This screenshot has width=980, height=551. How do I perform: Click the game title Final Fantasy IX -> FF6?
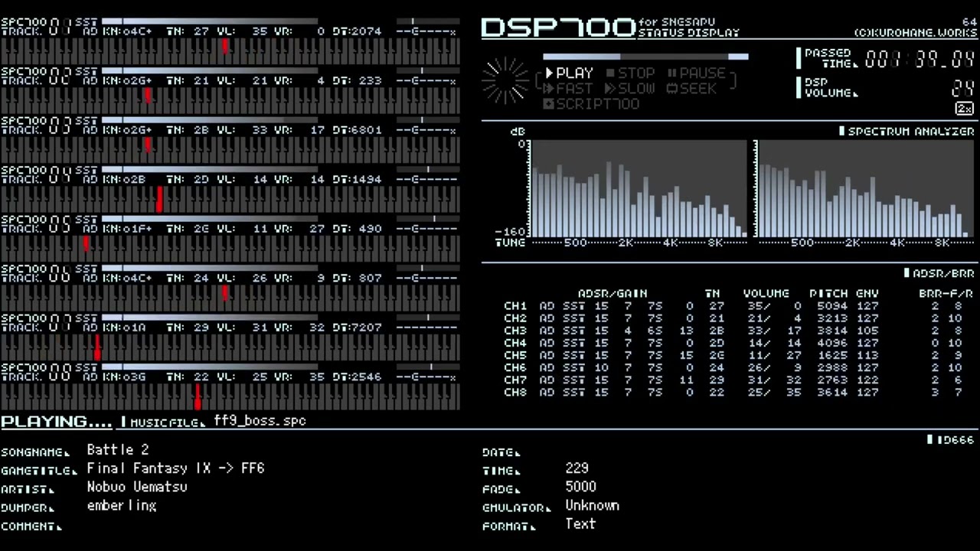pyautogui.click(x=175, y=468)
